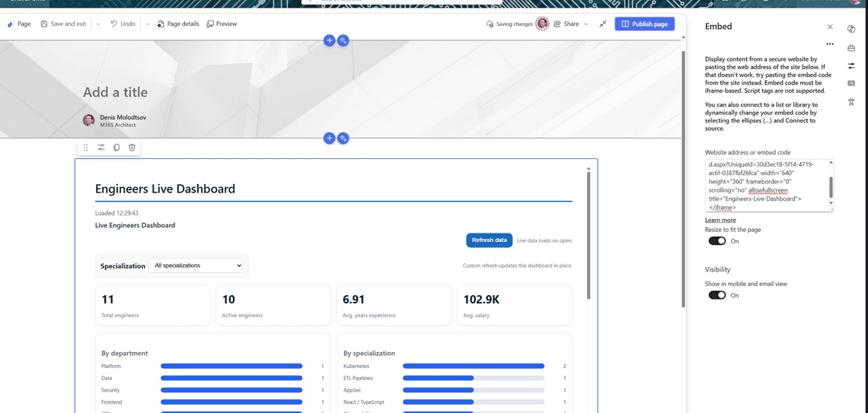Click the Avg. years experience value 6.91
The height and width of the screenshot is (413, 868).
point(354,300)
